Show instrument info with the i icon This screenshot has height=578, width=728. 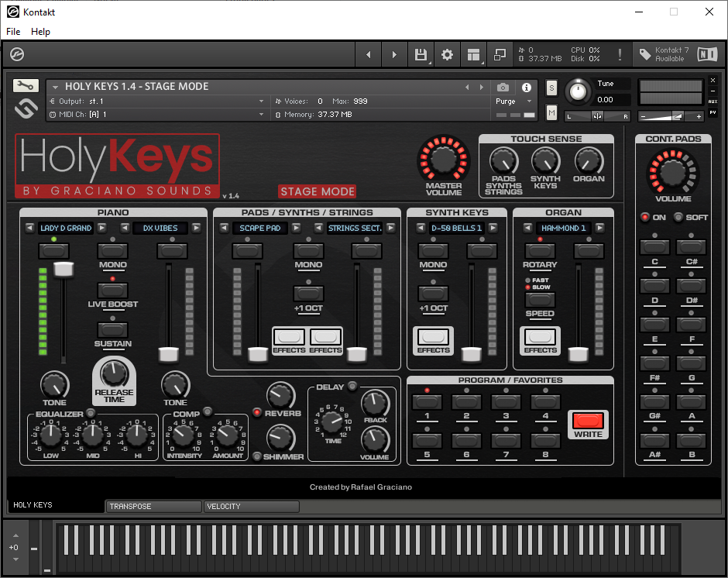(527, 88)
